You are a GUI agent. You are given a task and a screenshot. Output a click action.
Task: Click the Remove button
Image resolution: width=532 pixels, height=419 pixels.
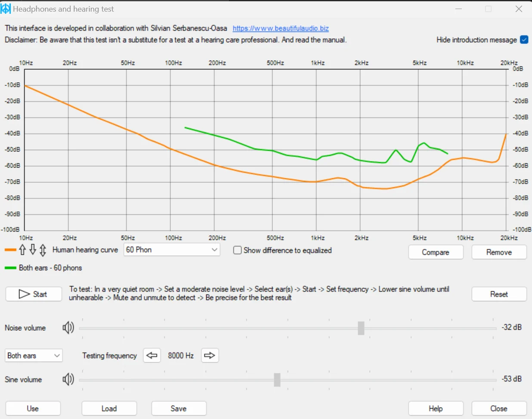click(499, 252)
